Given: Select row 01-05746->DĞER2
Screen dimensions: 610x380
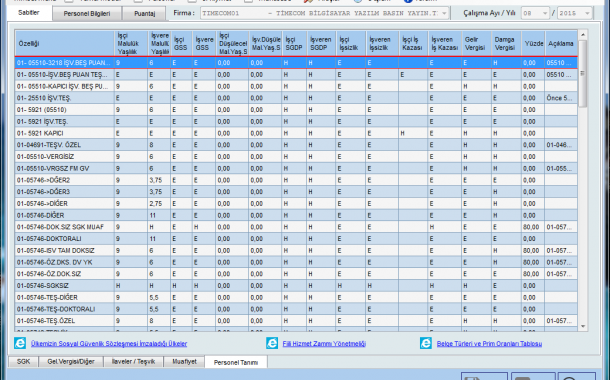Looking at the screenshot, I should (x=296, y=180).
